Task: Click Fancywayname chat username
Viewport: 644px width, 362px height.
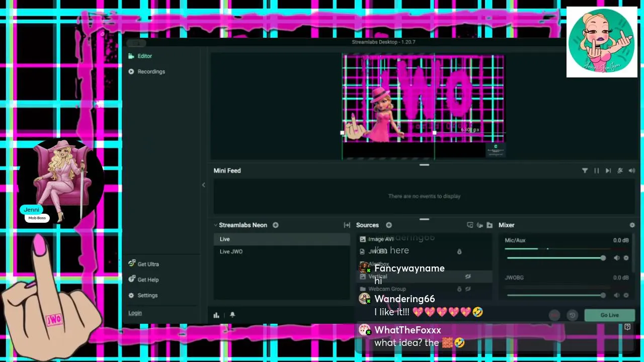Action: pos(410,268)
